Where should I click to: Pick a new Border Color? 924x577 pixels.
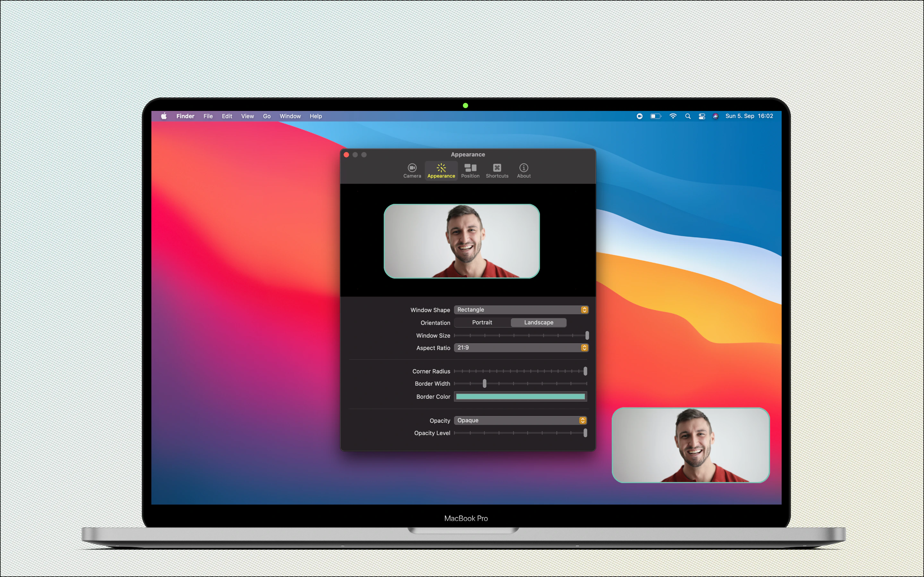click(x=520, y=397)
